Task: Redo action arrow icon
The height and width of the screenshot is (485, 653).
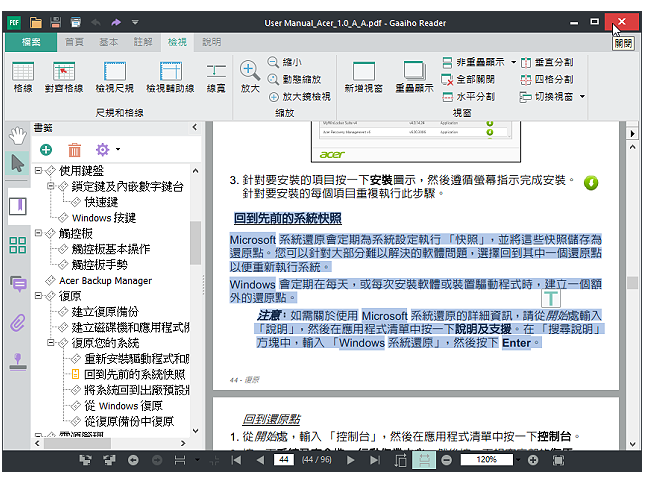Action: coord(116,22)
